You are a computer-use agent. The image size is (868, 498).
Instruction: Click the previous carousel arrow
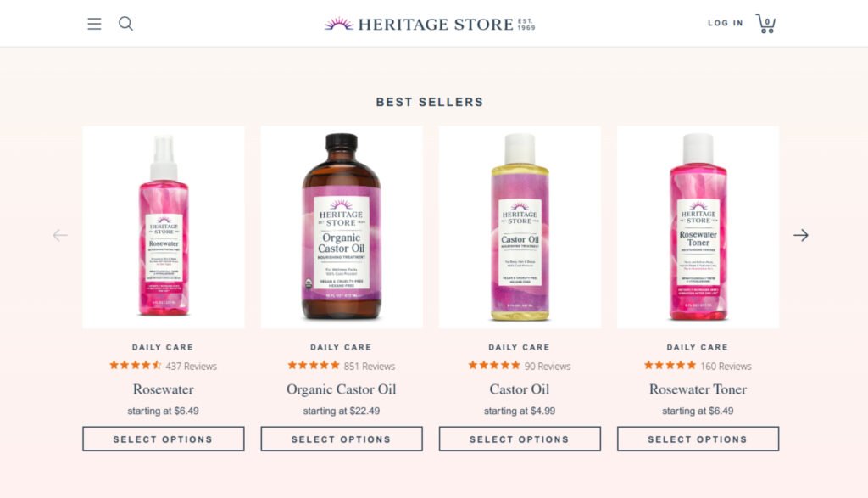coord(60,235)
